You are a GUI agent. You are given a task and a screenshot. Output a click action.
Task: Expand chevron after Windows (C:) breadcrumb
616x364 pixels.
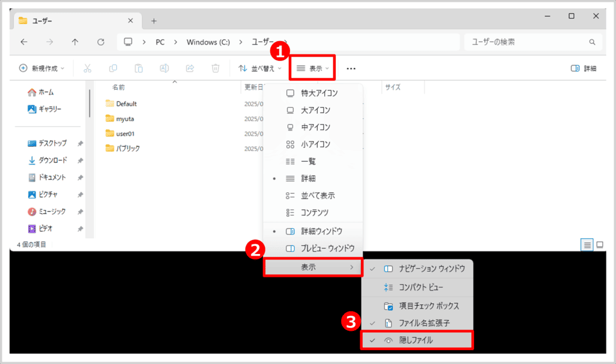coord(241,42)
